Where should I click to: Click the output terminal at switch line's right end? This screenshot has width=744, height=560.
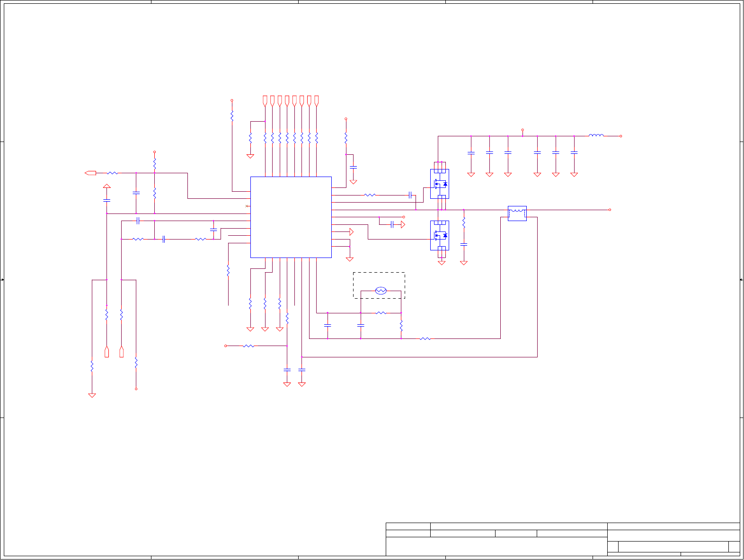pyautogui.click(x=610, y=210)
